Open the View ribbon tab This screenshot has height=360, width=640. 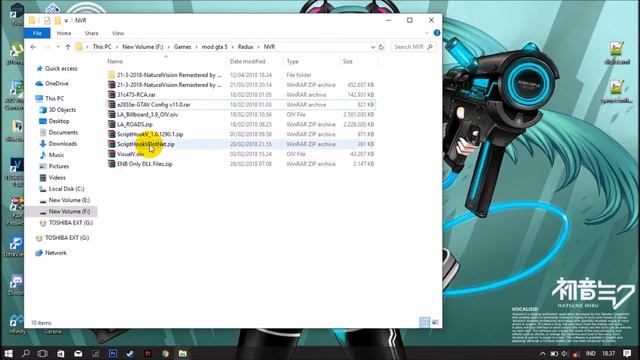118,33
